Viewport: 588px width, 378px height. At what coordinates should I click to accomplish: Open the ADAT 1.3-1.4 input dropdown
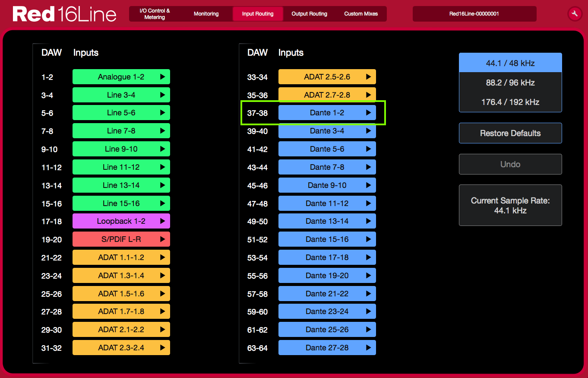point(121,276)
